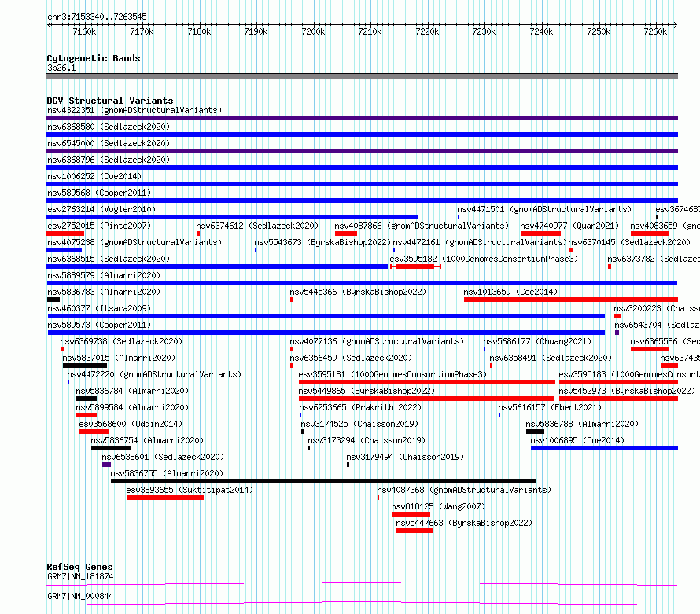Select the nsv1006895 Coe2014 blue bar
The image size is (700, 614).
click(605, 448)
